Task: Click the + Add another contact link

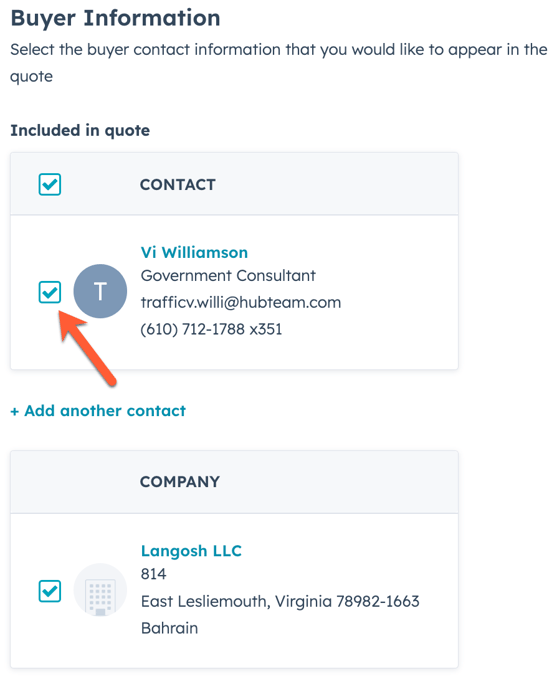Action: coord(98,411)
